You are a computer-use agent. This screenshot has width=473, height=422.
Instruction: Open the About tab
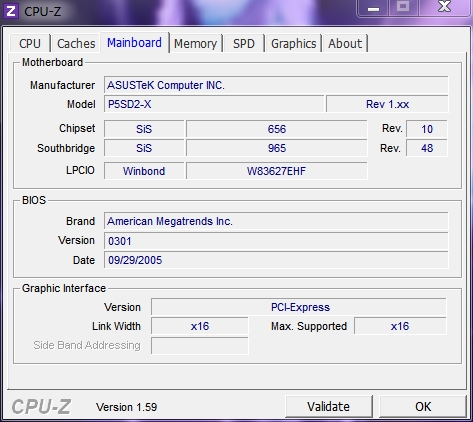[x=345, y=43]
